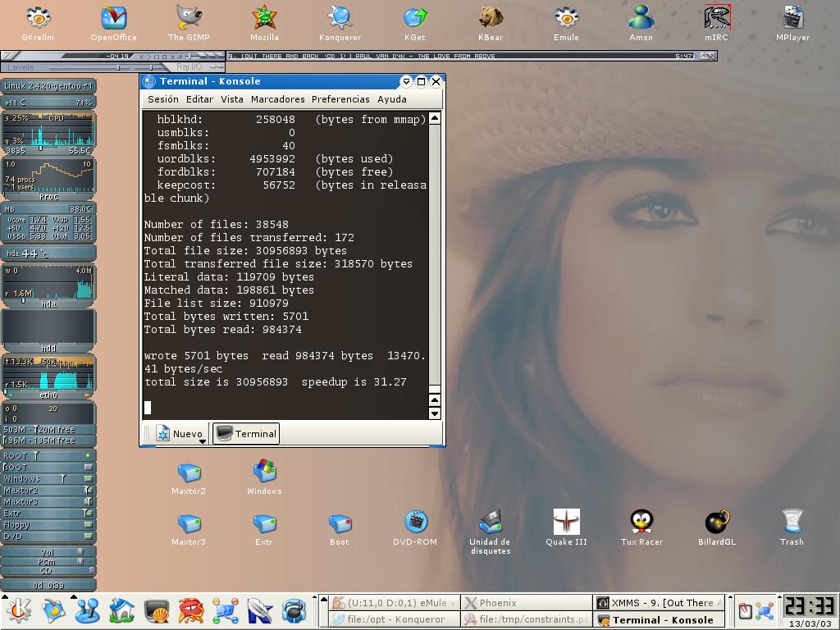Screen dimensions: 840x630
Task: Open The GIMP desktop icon
Action: pyautogui.click(x=188, y=17)
